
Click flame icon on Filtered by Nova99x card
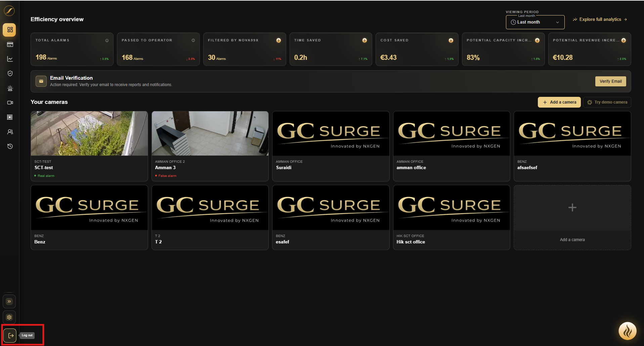pyautogui.click(x=278, y=40)
